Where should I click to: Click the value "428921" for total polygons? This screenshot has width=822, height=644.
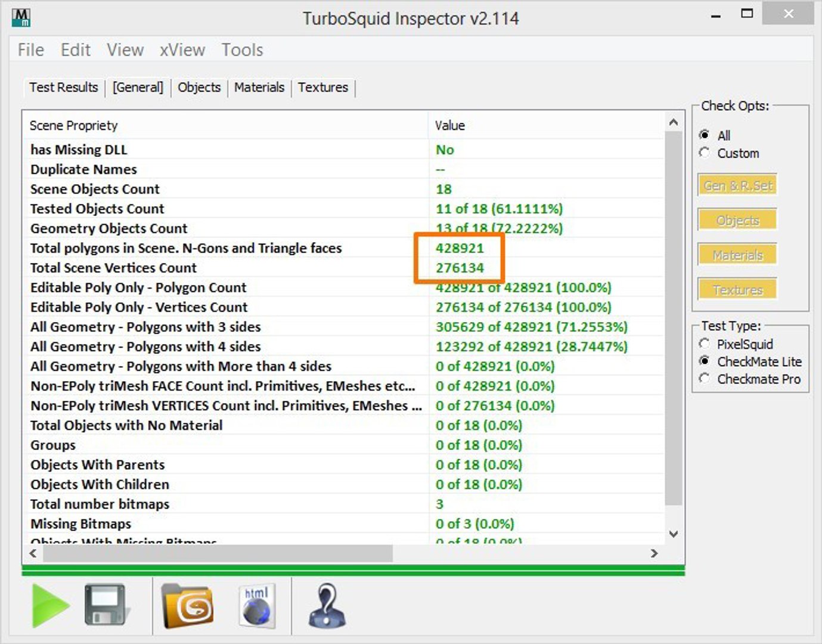coord(460,248)
